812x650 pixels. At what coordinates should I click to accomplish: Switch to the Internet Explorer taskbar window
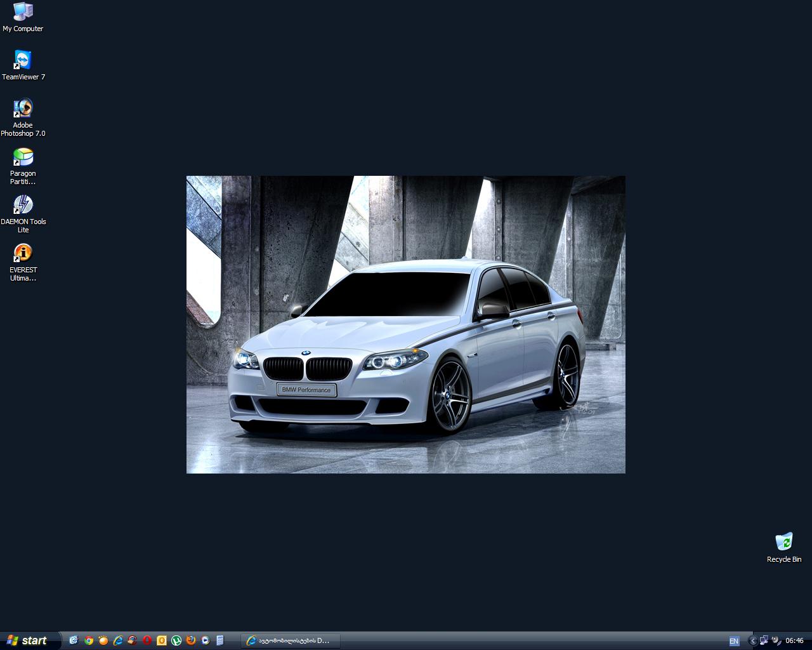point(291,640)
